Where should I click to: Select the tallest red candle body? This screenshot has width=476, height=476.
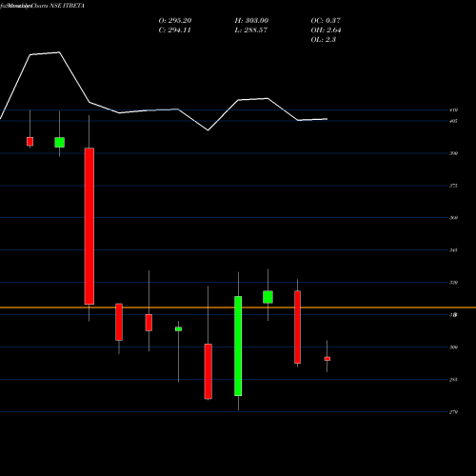click(x=89, y=227)
